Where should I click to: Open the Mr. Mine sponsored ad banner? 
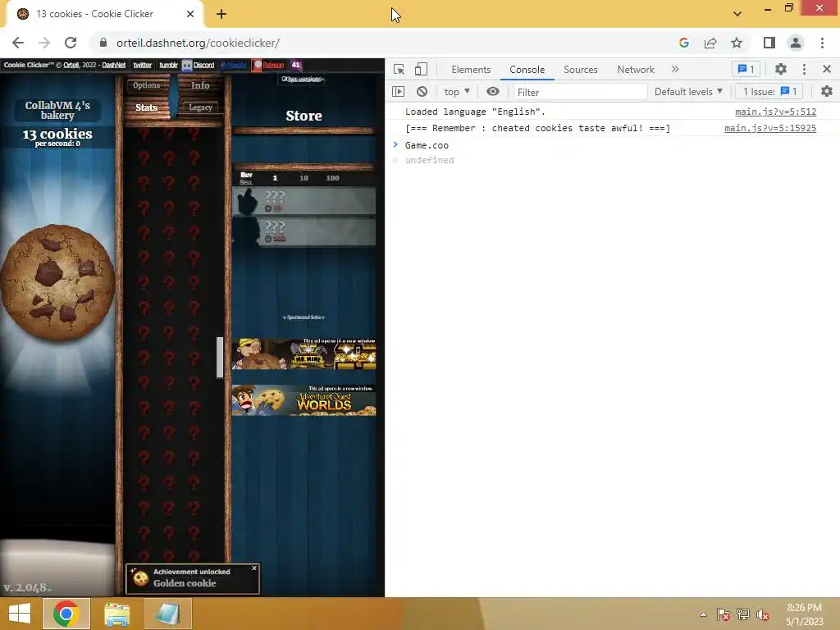pyautogui.click(x=304, y=354)
